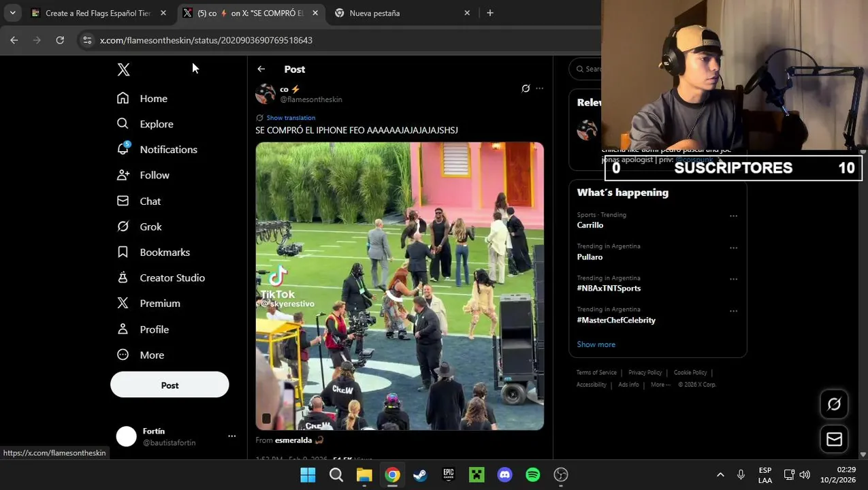Open post's three-dot more menu
Image resolution: width=868 pixels, height=490 pixels.
(540, 88)
